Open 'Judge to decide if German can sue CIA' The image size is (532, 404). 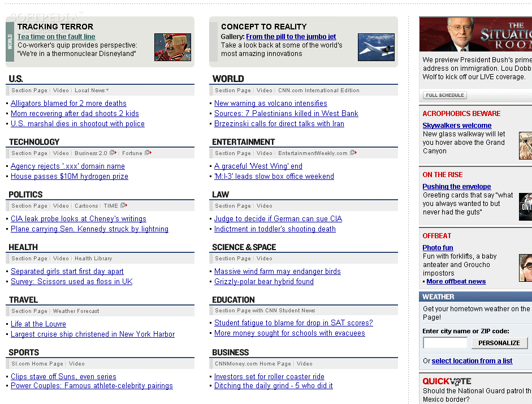click(278, 218)
